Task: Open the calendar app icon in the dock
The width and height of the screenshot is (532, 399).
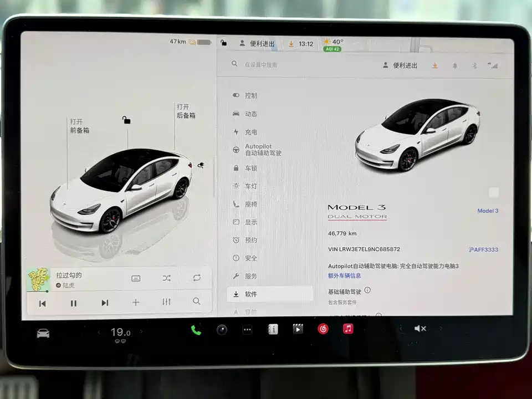Action: [x=272, y=328]
